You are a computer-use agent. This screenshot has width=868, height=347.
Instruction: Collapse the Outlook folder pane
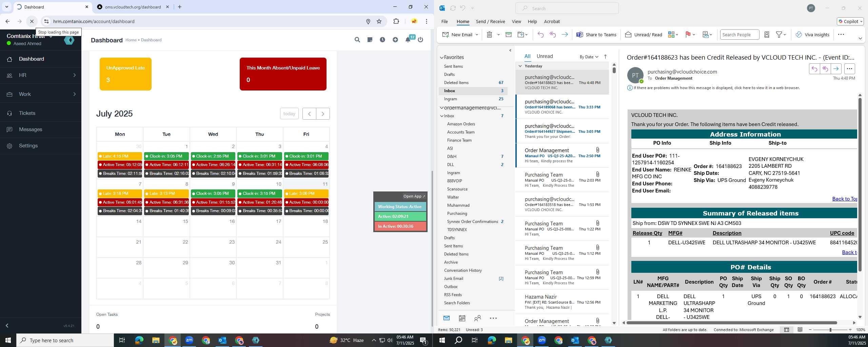tap(510, 50)
